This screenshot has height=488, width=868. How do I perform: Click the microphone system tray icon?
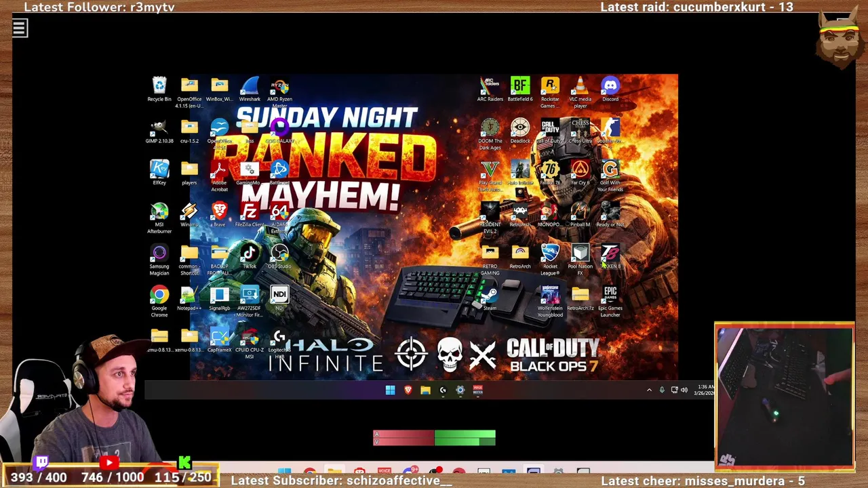[x=662, y=390]
